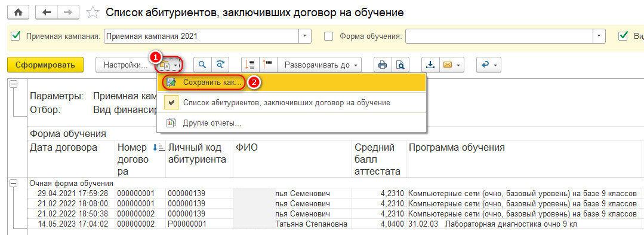Select cell 21.02.2022 18:50:38
Image resolution: width=644 pixels, height=235 pixels.
point(70,213)
